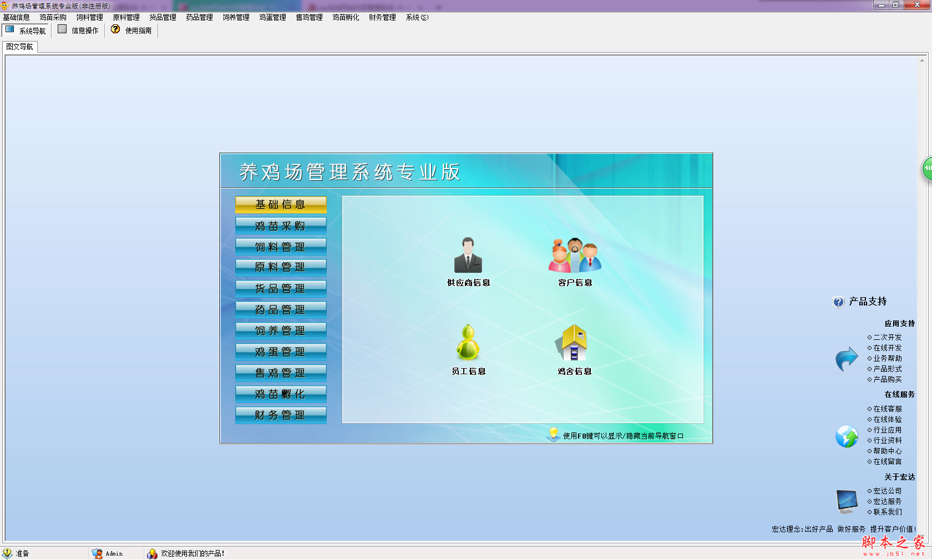
Task: Open the 饲料管理 menu
Action: [89, 18]
